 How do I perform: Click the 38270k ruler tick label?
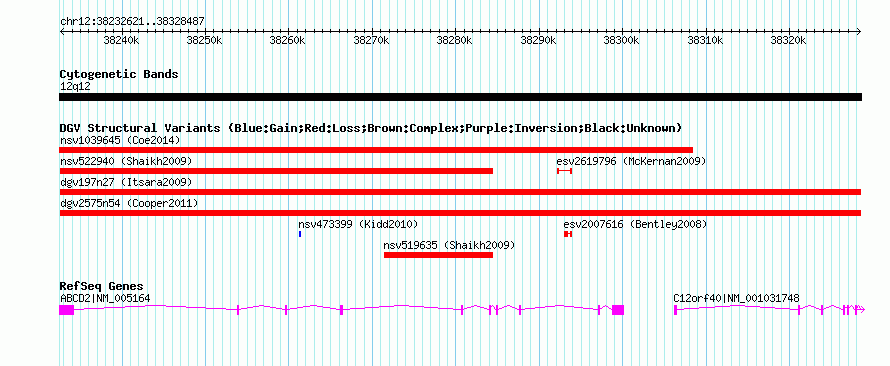click(x=371, y=40)
